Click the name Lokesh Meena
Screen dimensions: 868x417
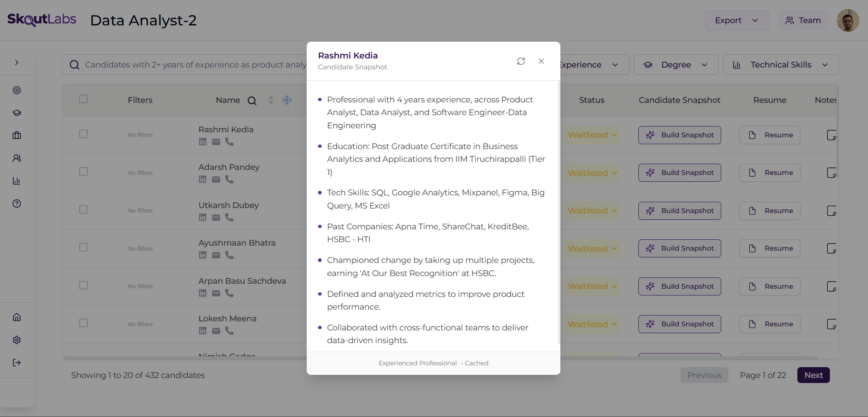click(x=227, y=319)
